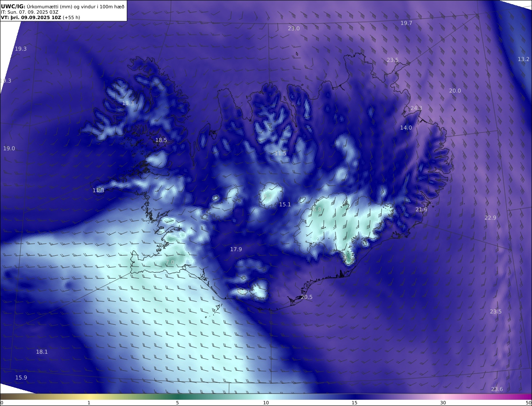Click the colorbar tick label 0
This screenshot has height=406, width=532.
2,403
